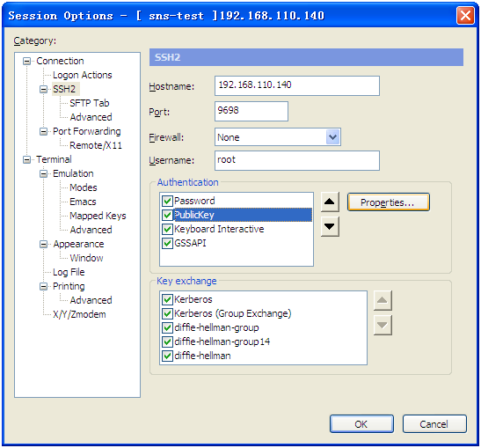481x448 pixels.
Task: Click into the Username field
Action: [x=297, y=160]
